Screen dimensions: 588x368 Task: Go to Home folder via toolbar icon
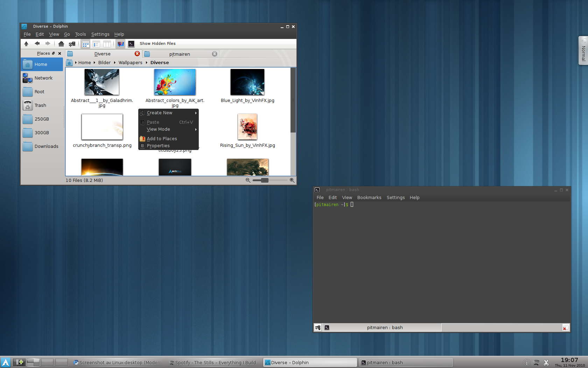[61, 44]
